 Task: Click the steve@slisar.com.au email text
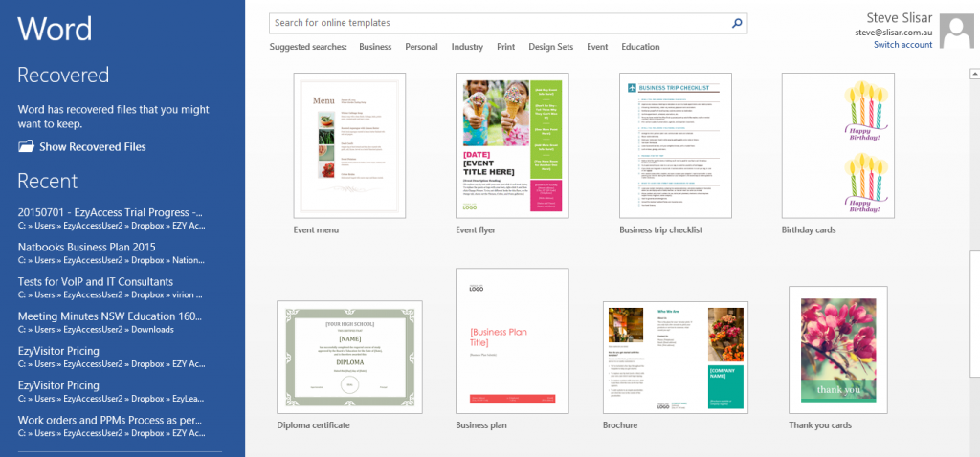[x=894, y=33]
